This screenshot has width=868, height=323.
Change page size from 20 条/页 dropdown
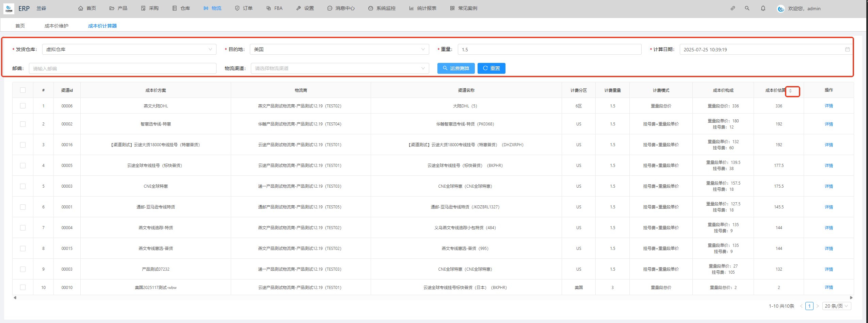pyautogui.click(x=836, y=306)
